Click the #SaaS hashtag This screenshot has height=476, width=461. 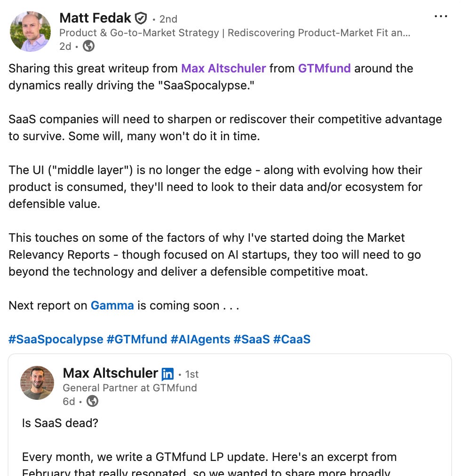pos(252,339)
